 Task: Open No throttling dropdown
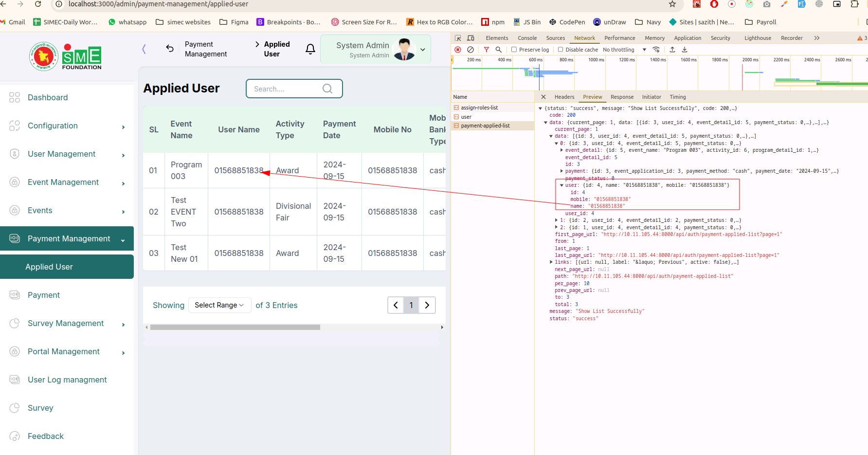coord(625,50)
